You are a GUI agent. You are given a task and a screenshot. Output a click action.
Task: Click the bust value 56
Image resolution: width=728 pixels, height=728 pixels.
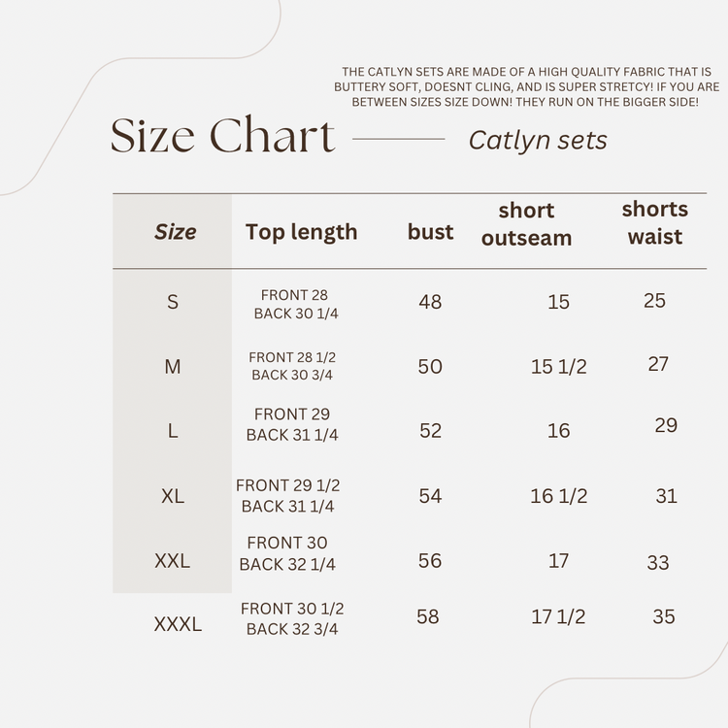(430, 561)
